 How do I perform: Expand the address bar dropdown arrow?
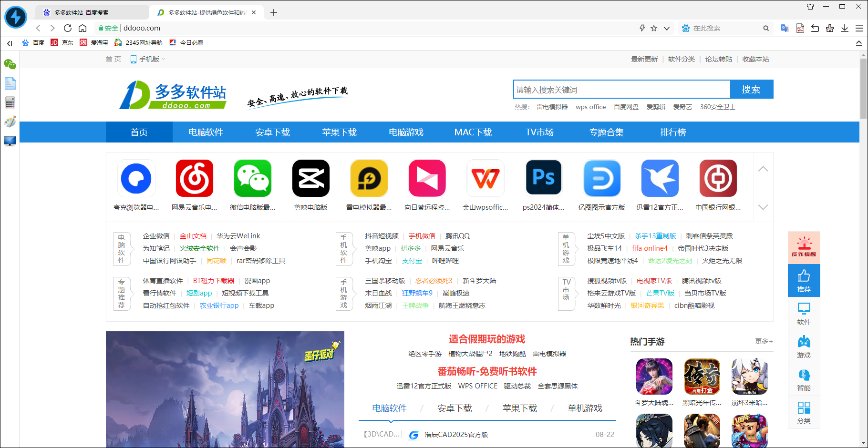click(667, 28)
